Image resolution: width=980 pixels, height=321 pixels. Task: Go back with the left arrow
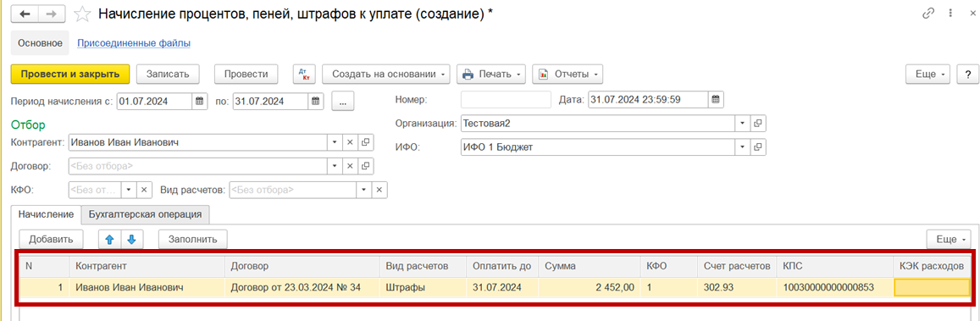click(25, 14)
